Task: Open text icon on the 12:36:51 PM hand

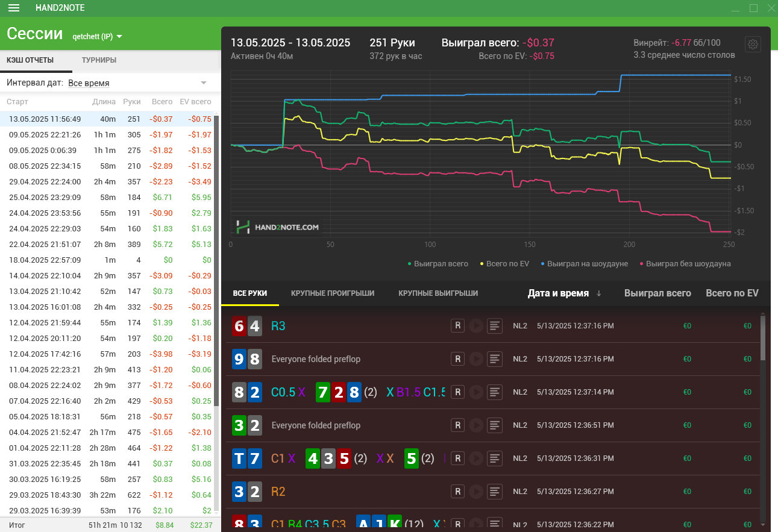Action: [x=495, y=425]
